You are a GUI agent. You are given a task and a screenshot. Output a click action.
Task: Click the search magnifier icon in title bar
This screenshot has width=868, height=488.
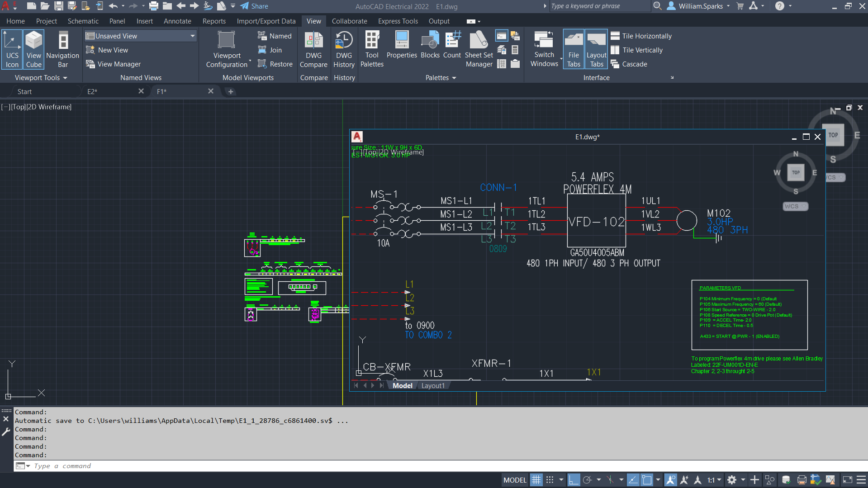658,6
